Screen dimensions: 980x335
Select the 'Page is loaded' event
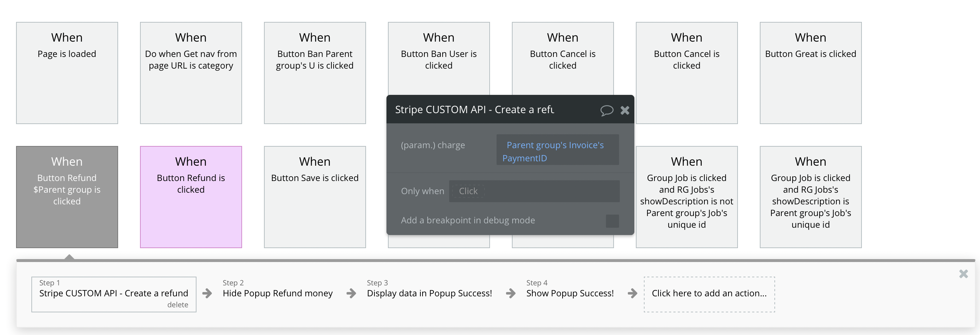(67, 73)
